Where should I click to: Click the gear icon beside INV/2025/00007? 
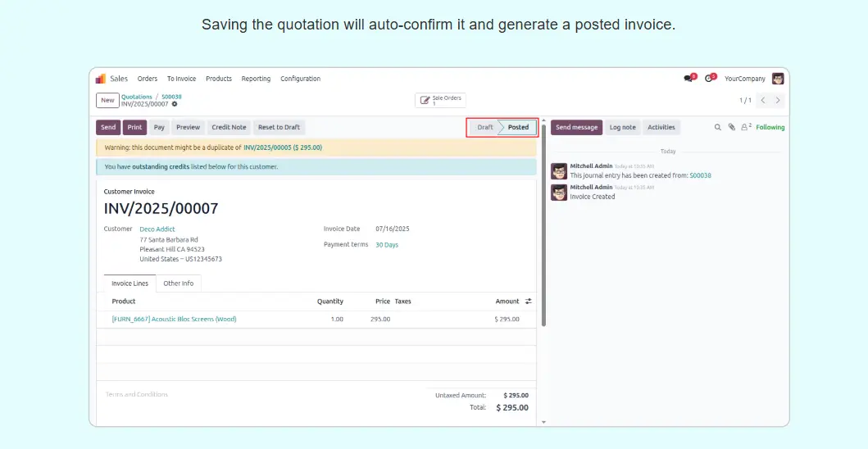coord(175,104)
